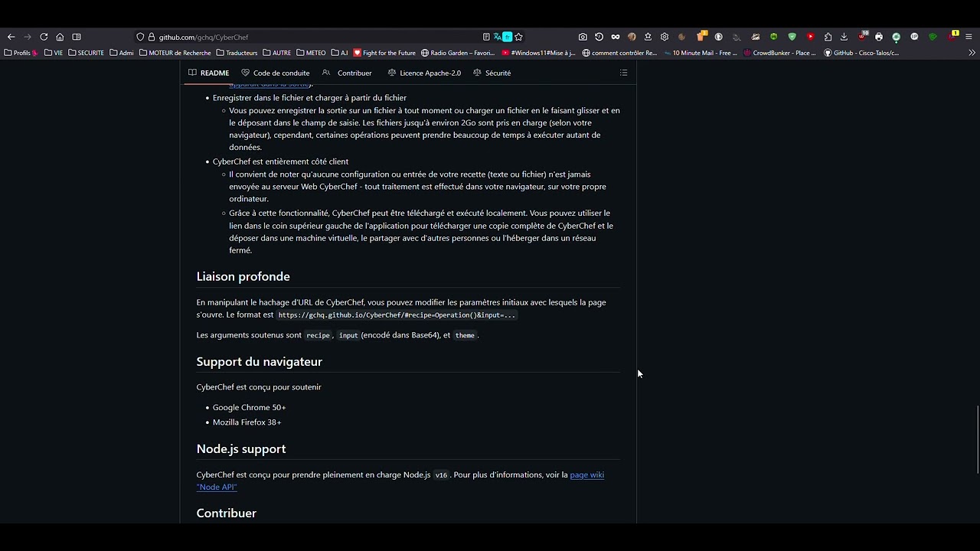Screen dimensions: 980x551
Task: Select the README tab
Action: point(208,73)
